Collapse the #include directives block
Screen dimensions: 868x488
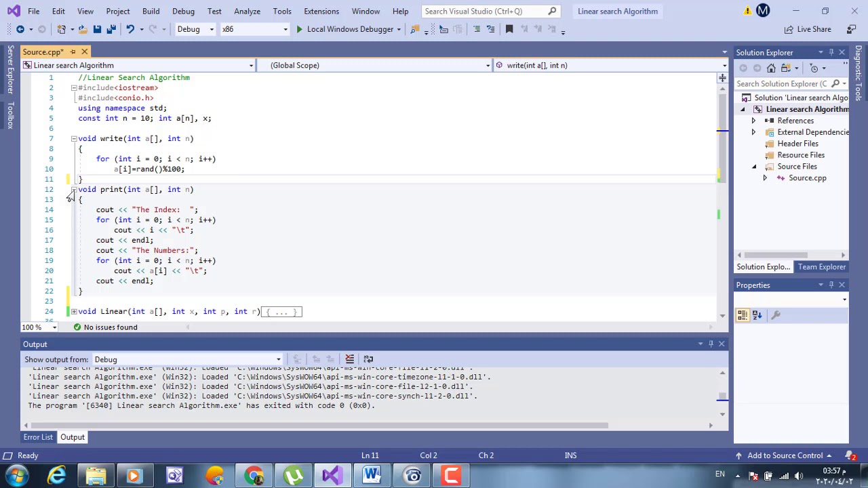pos(73,87)
